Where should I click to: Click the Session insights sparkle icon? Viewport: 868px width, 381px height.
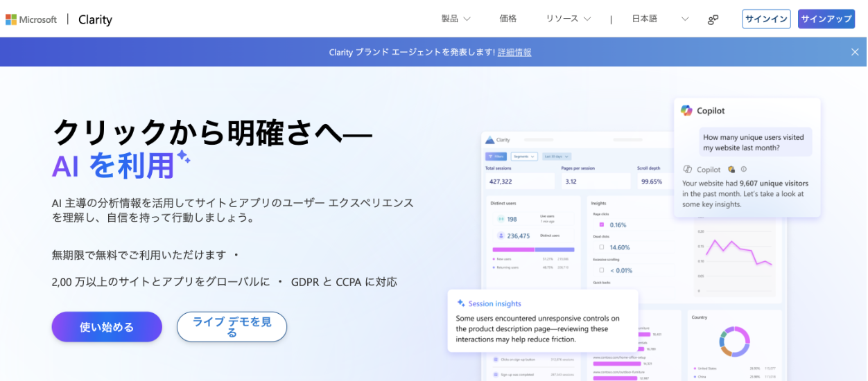pyautogui.click(x=461, y=303)
